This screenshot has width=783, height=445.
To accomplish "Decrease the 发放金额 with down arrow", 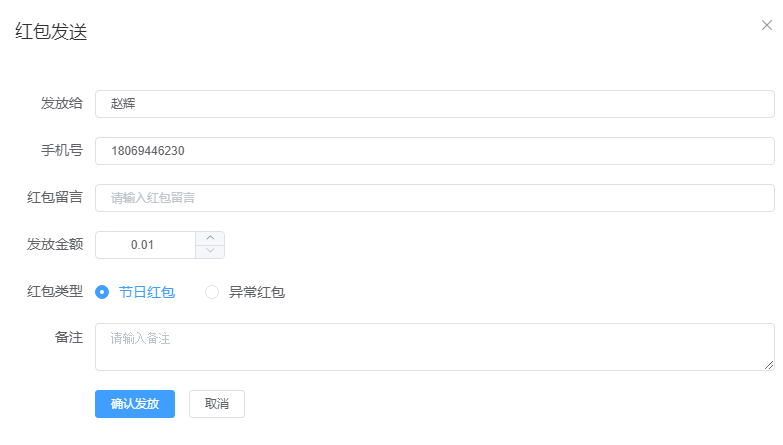I will 210,251.
